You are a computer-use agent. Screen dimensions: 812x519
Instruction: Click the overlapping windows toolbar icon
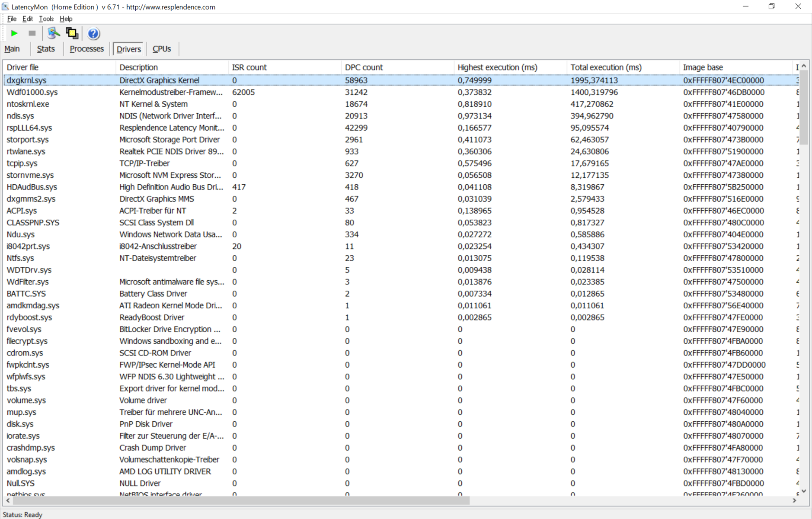point(72,33)
